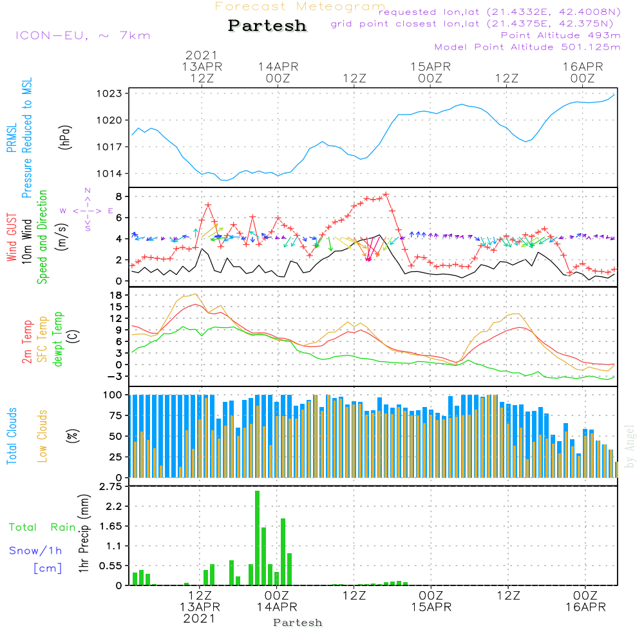Image resolution: width=644 pixels, height=644 pixels.
Task: Click the green 'Total Rain' legend label
Action: [x=43, y=527]
